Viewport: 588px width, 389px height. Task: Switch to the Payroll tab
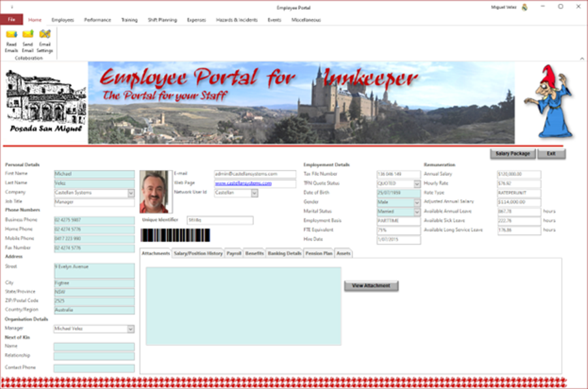[234, 253]
